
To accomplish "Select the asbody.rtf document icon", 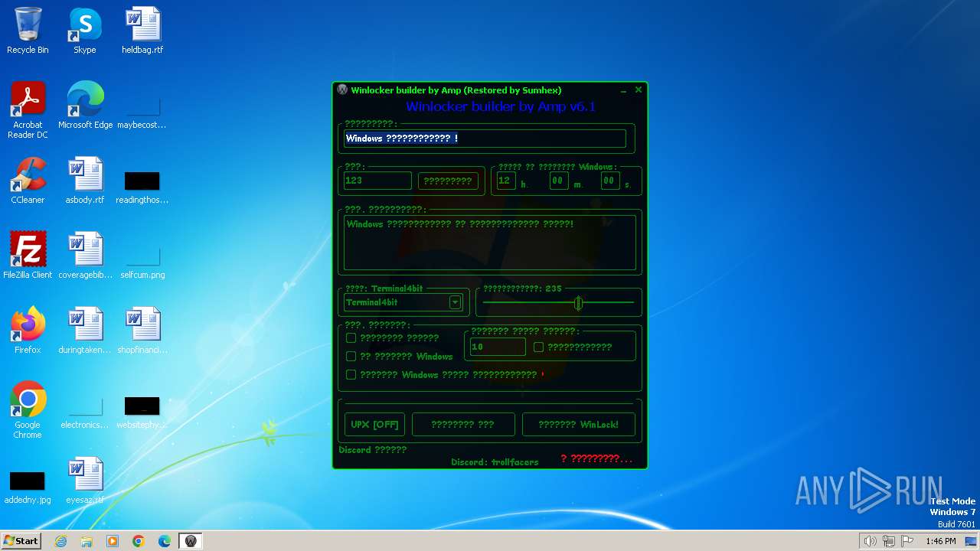I will (x=84, y=181).
